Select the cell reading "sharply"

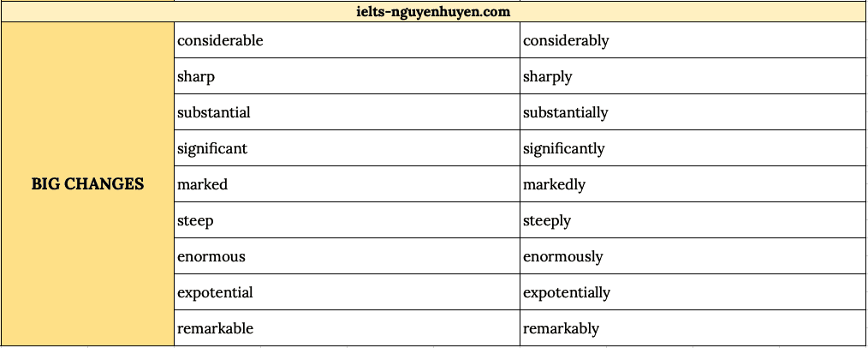(x=692, y=76)
